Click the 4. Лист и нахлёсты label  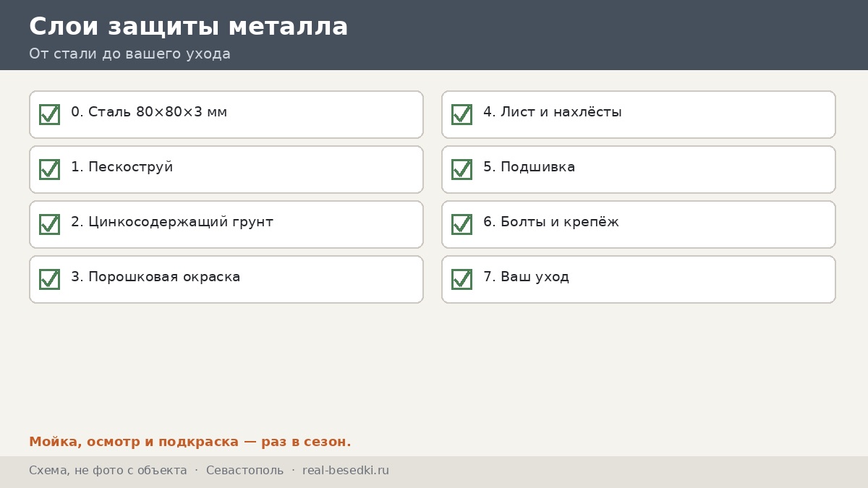[553, 112]
